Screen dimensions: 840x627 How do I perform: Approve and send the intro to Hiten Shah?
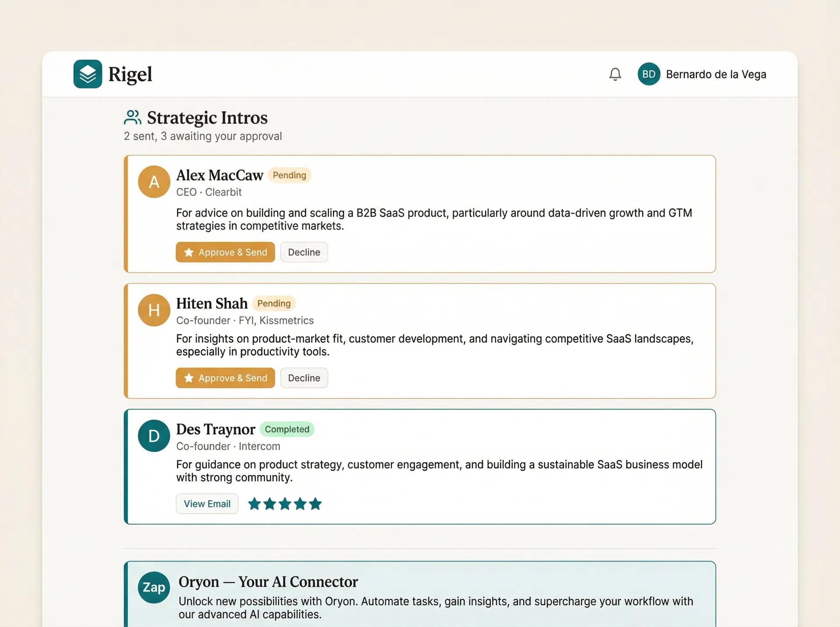click(225, 378)
